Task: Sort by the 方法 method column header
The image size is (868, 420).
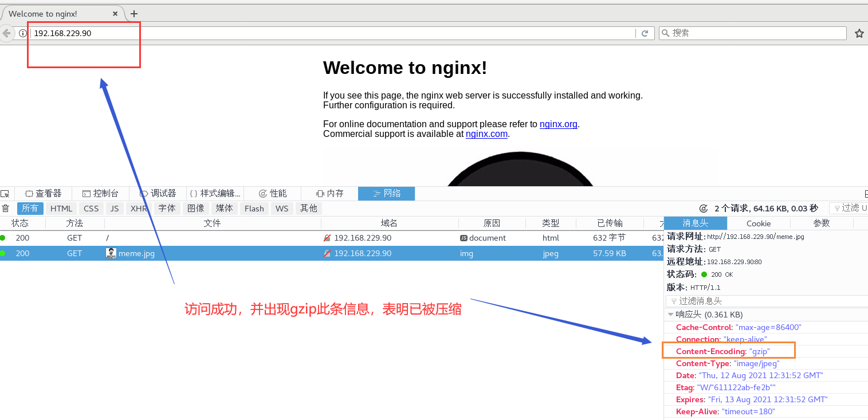Action: coord(74,223)
